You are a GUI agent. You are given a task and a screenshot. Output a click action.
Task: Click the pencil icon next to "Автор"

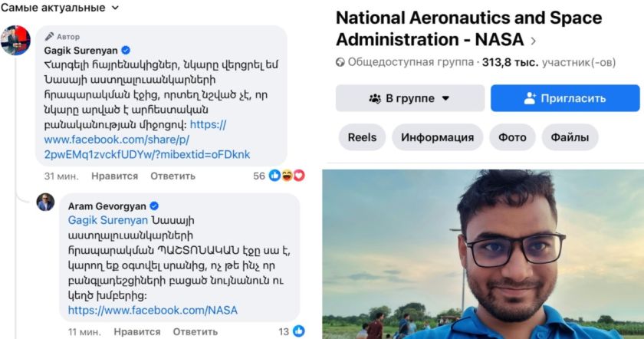click(x=50, y=36)
